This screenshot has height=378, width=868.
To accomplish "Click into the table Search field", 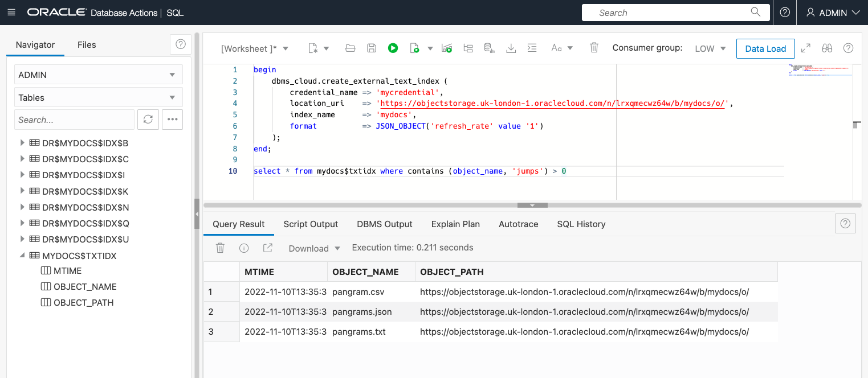I will coord(74,120).
